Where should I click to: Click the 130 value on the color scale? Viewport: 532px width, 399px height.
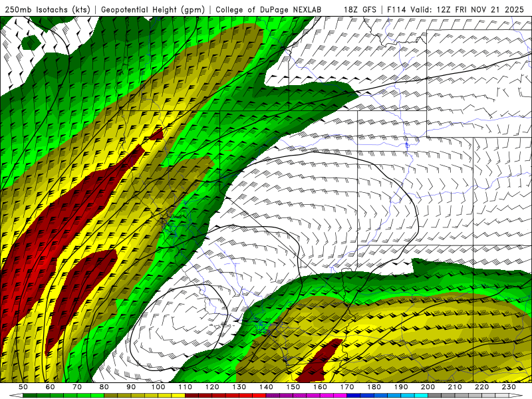point(239,387)
